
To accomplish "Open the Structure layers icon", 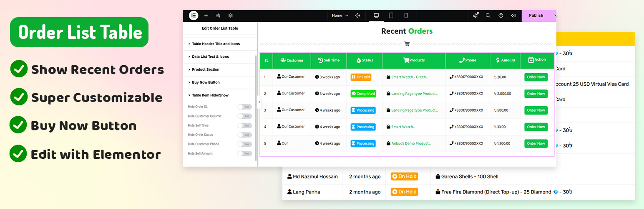I will 230,15.
